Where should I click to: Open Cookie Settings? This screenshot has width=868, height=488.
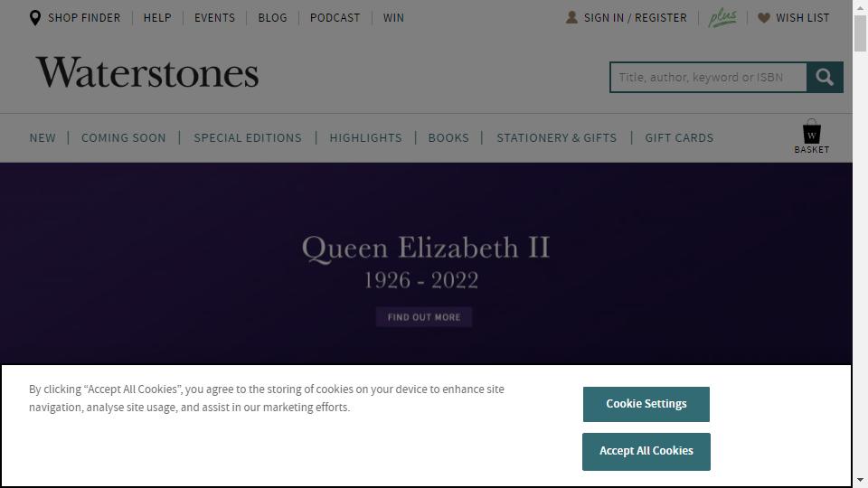pyautogui.click(x=646, y=404)
